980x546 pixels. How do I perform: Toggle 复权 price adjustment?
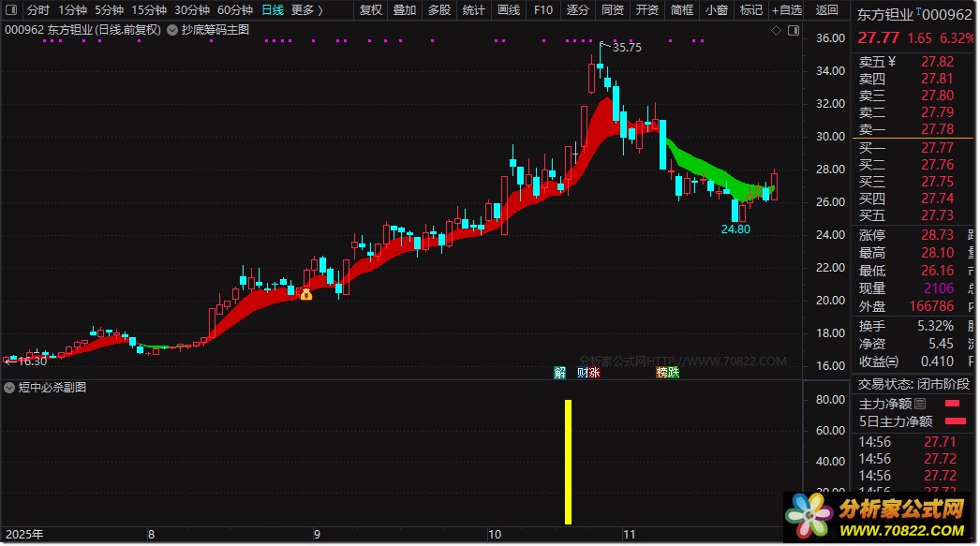371,10
